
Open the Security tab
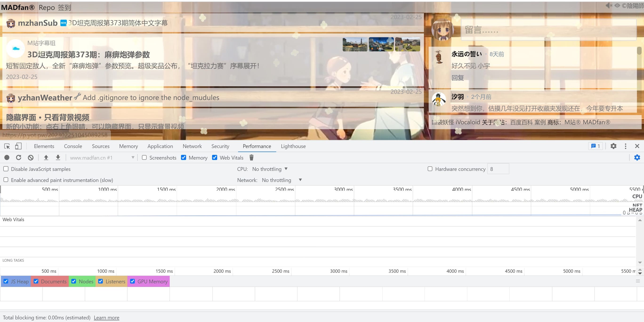click(x=220, y=146)
